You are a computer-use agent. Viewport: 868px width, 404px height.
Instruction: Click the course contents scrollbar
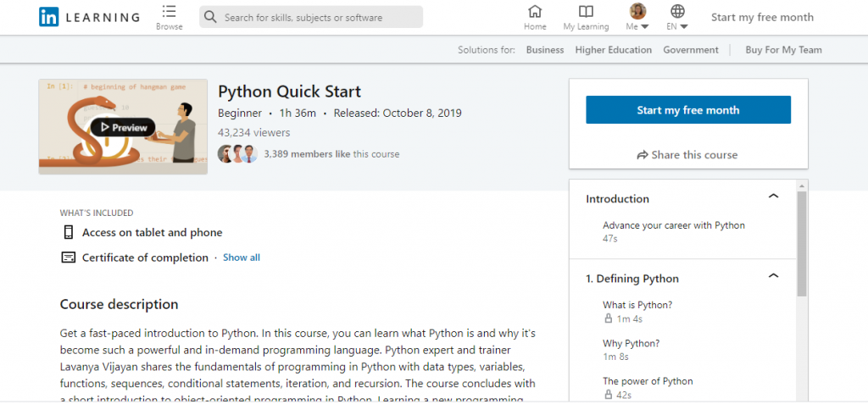tap(802, 244)
